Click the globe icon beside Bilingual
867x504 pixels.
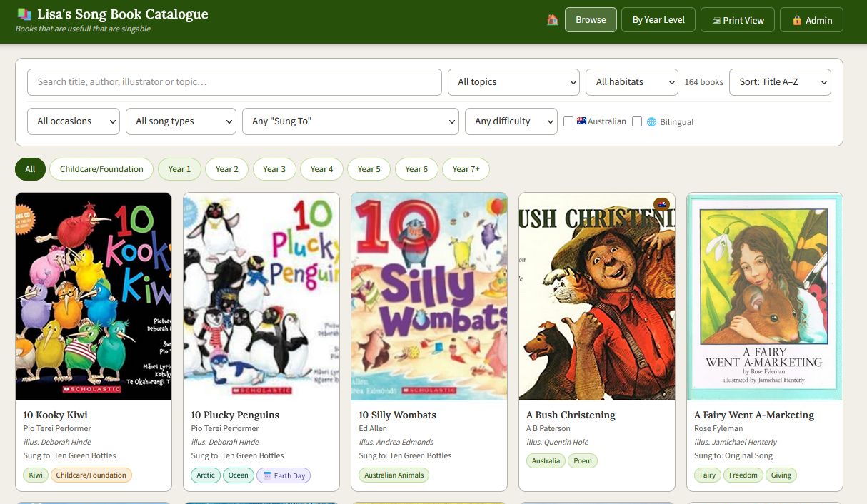pyautogui.click(x=651, y=122)
